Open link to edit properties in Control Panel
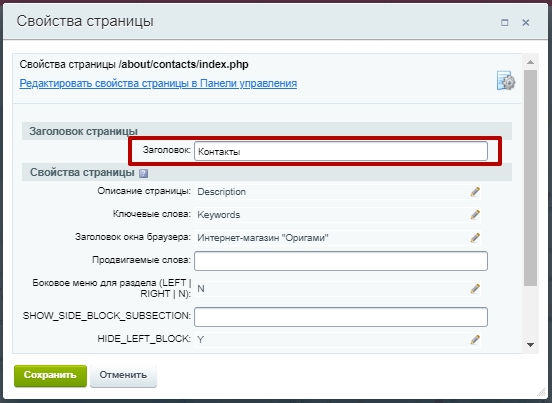This screenshot has width=552, height=403. point(158,83)
